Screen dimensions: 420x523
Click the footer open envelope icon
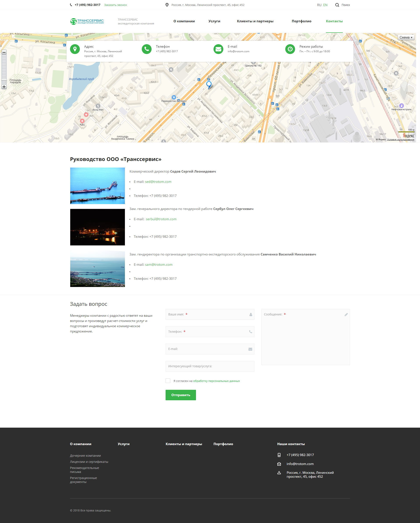(279, 464)
